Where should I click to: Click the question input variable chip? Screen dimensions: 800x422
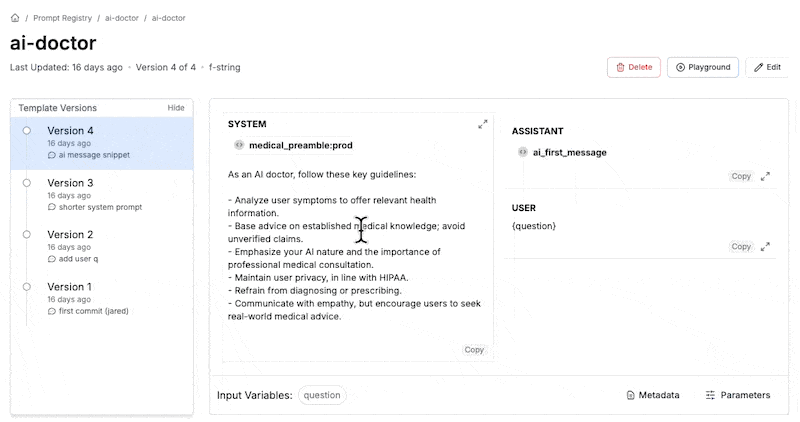click(322, 395)
